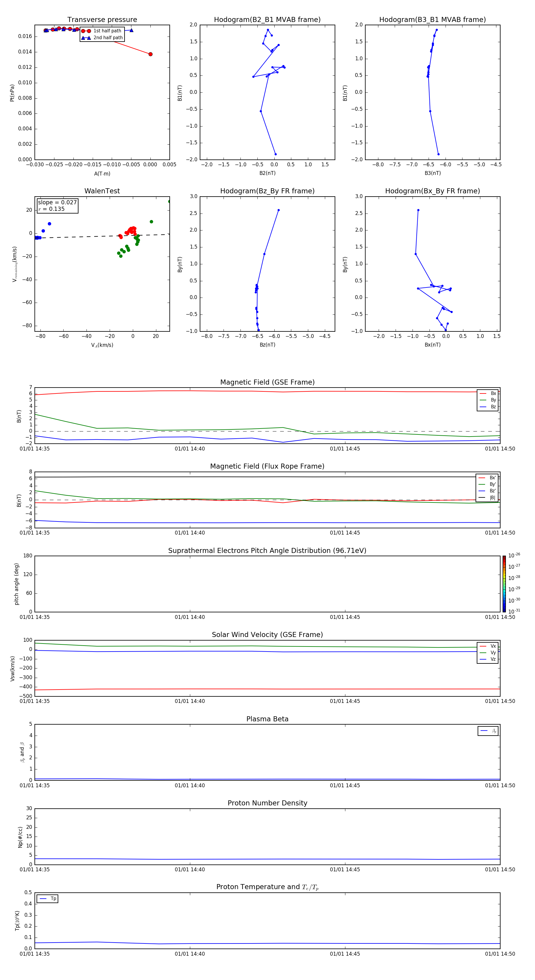
Task: Select the 10^-31 colorbar tick label
Action: [514, 611]
